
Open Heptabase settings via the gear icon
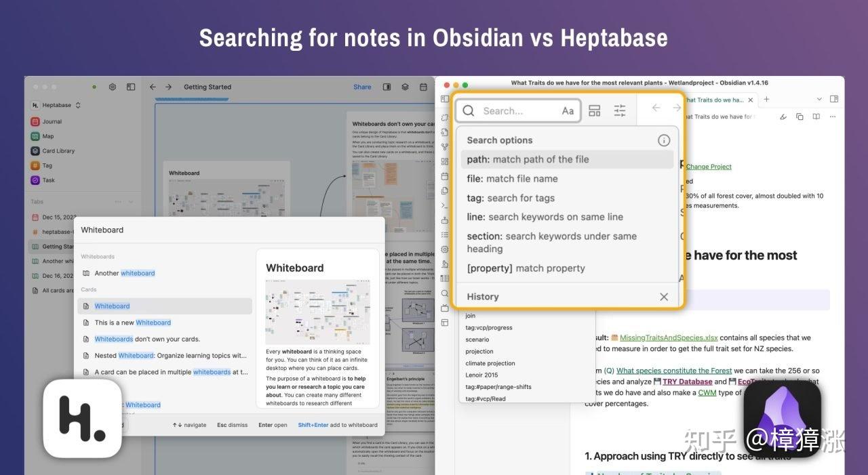click(x=113, y=87)
